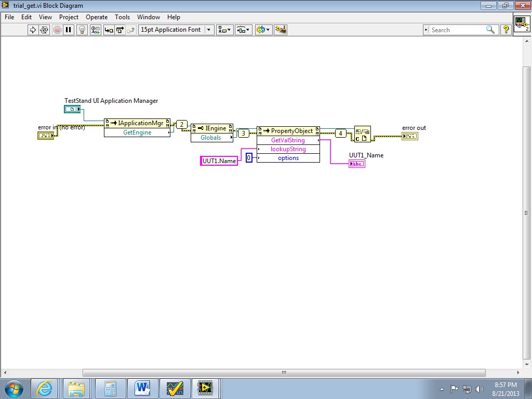Click the wire label numbered 2

(x=182, y=125)
